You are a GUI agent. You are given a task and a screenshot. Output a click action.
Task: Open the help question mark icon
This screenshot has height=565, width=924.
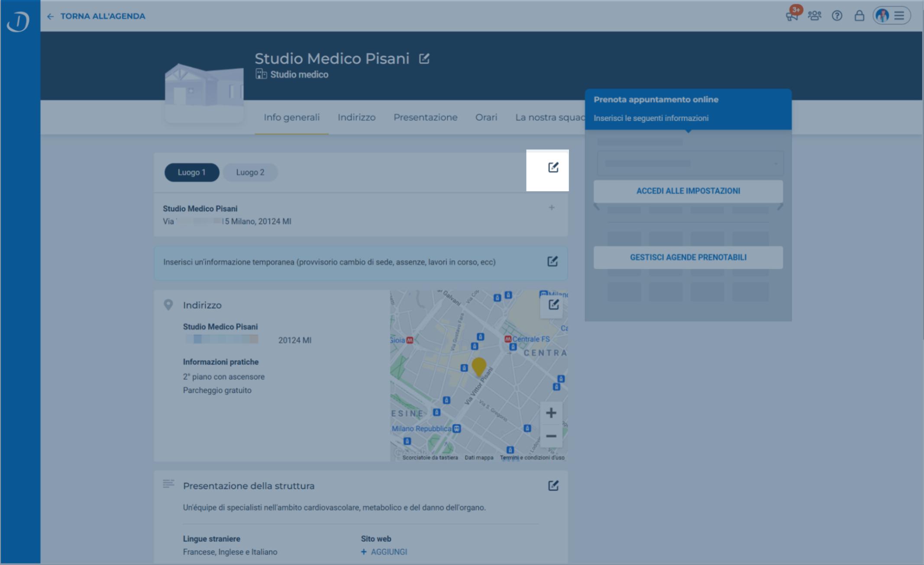[x=837, y=16]
